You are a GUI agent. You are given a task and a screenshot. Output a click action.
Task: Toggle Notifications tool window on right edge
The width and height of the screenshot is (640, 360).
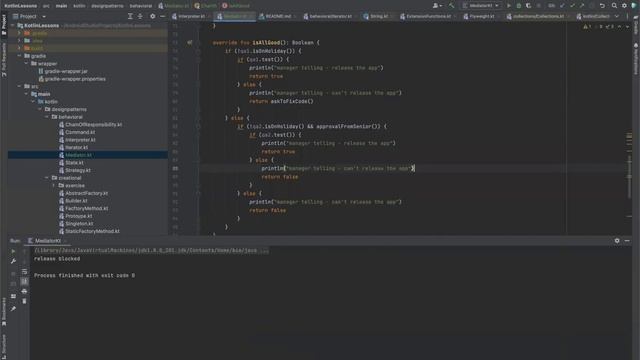pyautogui.click(x=636, y=59)
